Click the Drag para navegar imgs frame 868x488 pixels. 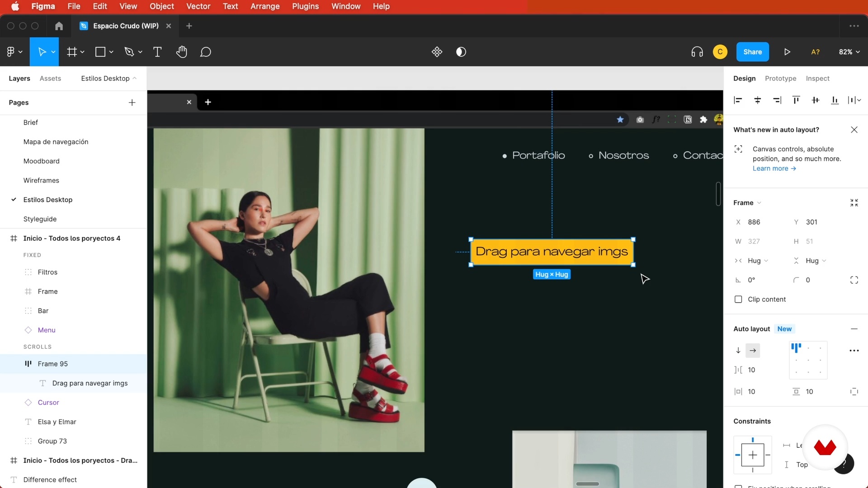(552, 252)
